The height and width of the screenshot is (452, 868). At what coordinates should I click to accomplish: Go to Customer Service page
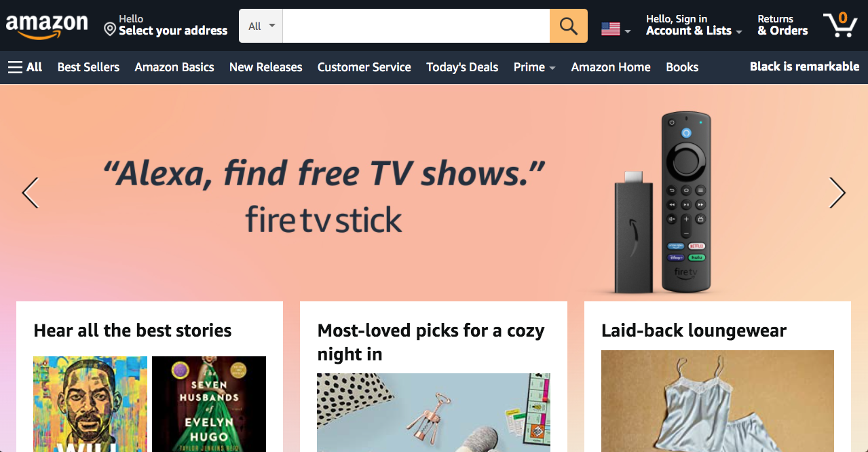click(x=364, y=67)
